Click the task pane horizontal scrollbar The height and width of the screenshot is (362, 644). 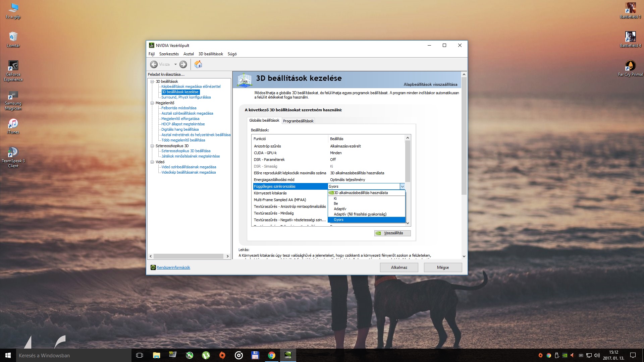coord(189,256)
